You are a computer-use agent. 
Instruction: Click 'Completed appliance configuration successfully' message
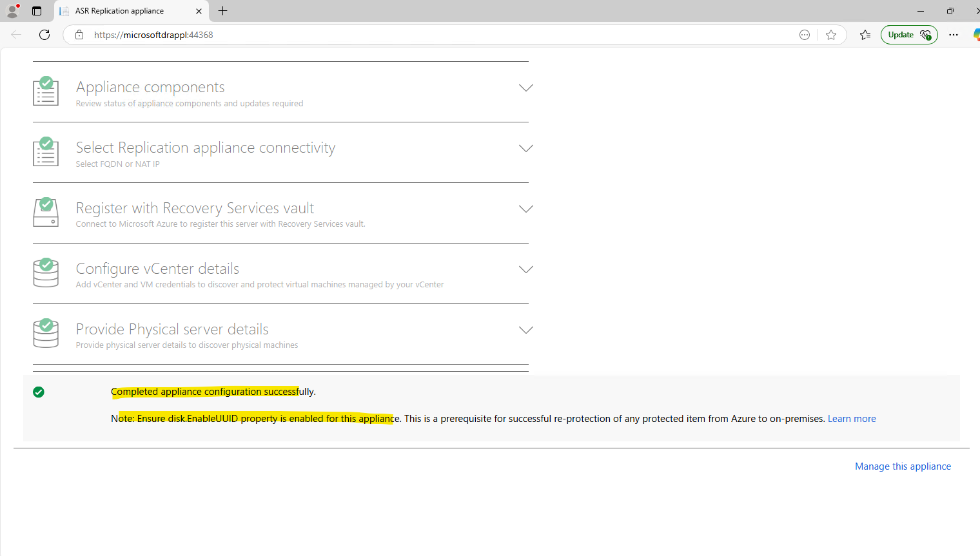213,392
